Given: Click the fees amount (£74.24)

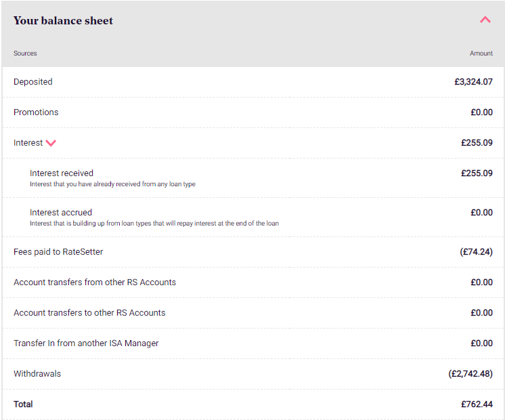Looking at the screenshot, I should [476, 252].
